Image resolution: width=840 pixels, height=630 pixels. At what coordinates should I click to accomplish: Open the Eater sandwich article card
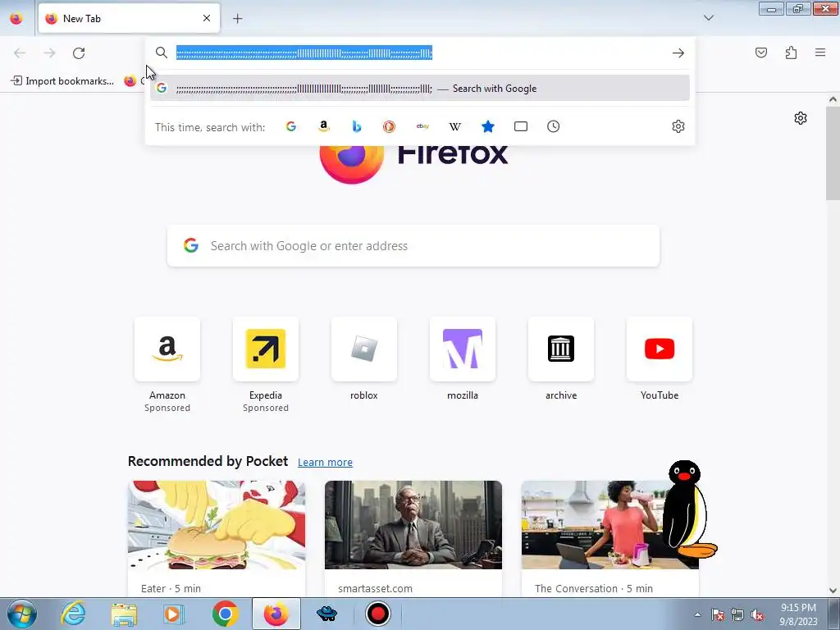pyautogui.click(x=217, y=538)
